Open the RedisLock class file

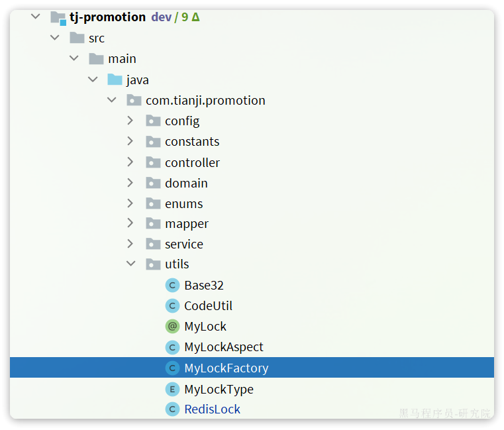(x=212, y=409)
